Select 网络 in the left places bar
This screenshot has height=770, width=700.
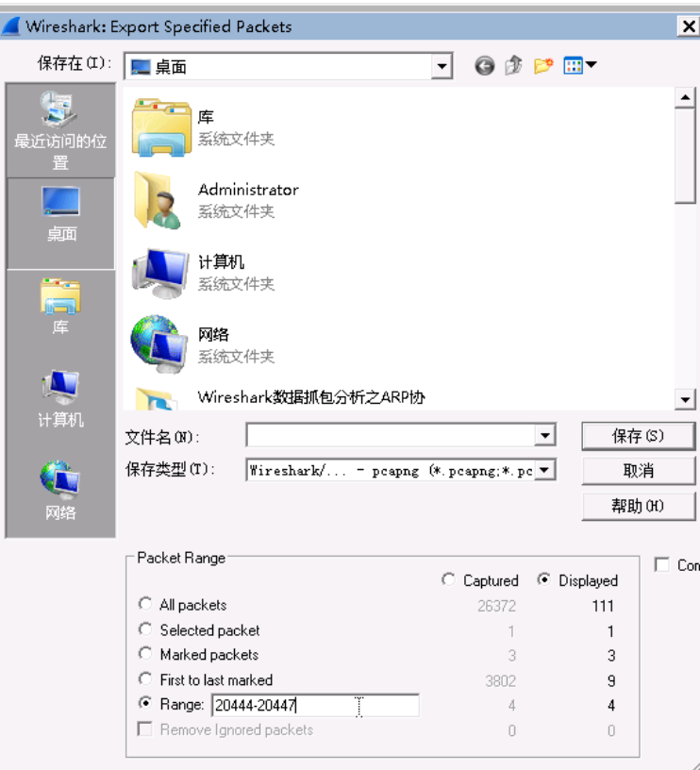click(x=60, y=491)
